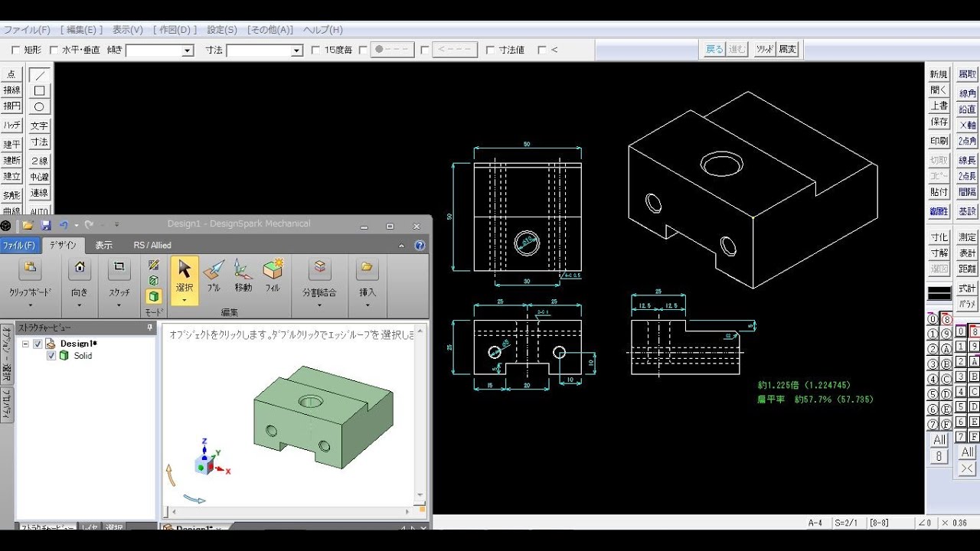Select the line drawing tool in Jw_cad

pos(39,75)
